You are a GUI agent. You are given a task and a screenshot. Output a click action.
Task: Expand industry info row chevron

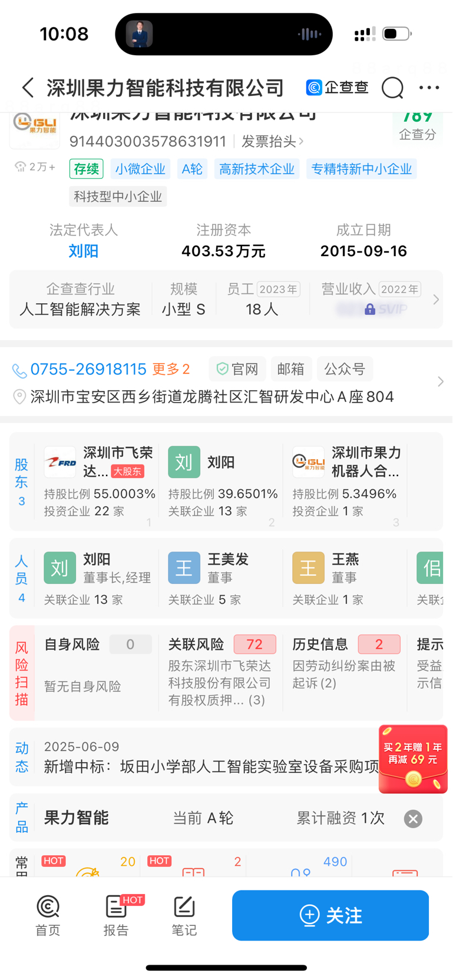[x=436, y=300]
